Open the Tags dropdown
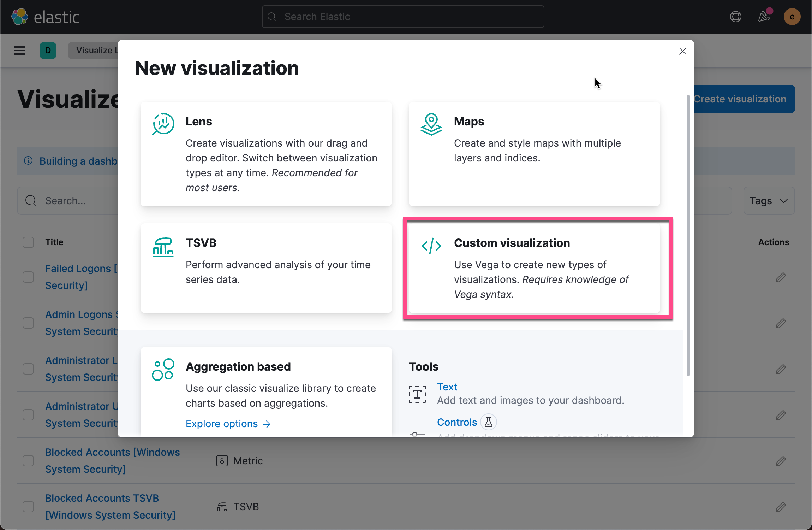Viewport: 812px width, 530px height. pyautogui.click(x=769, y=201)
